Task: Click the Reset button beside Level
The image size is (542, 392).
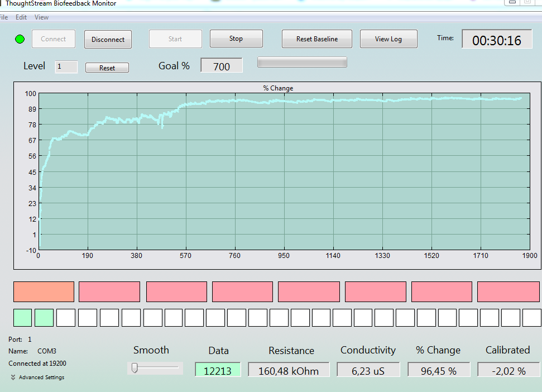Action: [107, 68]
